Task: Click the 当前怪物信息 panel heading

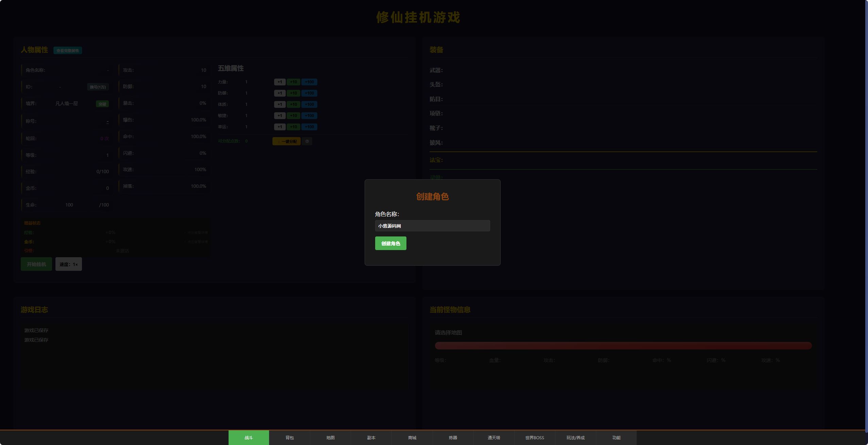Action: 450,310
